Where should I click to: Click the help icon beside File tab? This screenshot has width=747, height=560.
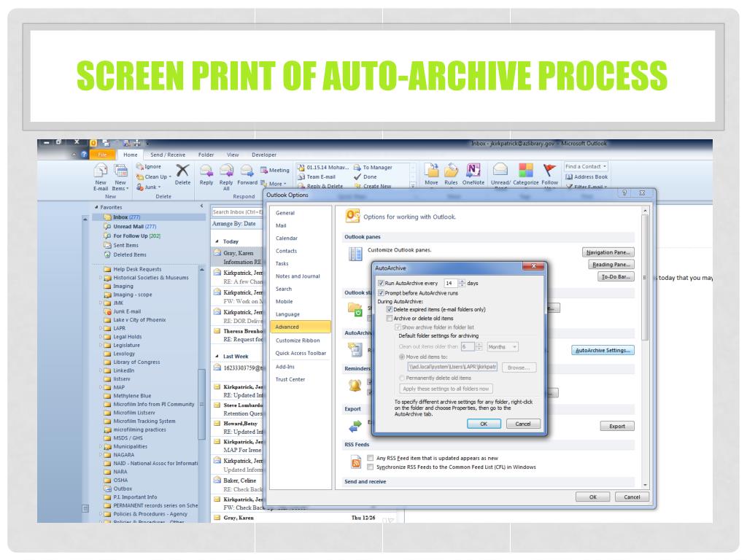coord(84,155)
